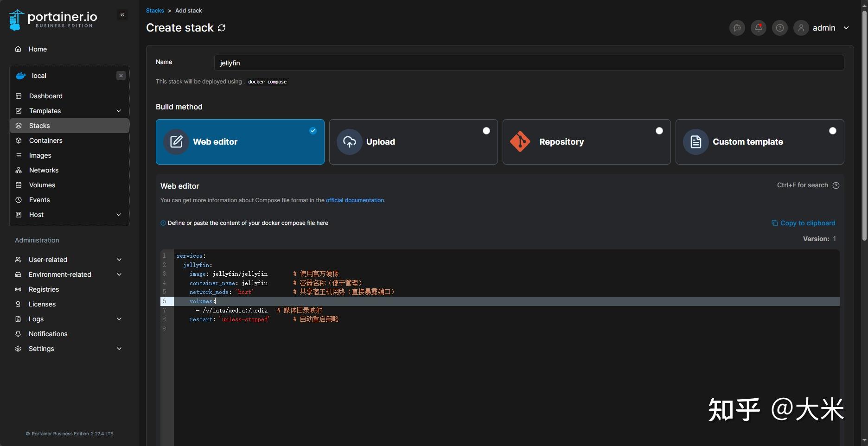
Task: Open the help question mark icon
Action: pos(780,28)
